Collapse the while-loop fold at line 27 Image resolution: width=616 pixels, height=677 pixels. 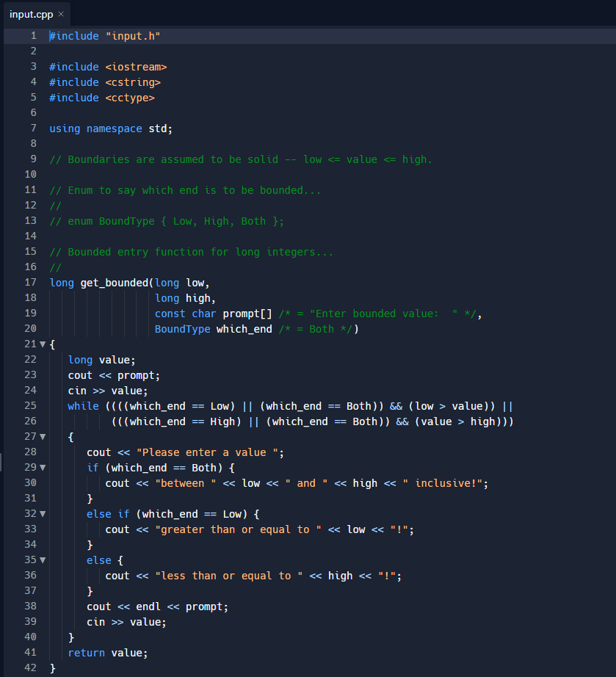click(x=43, y=436)
